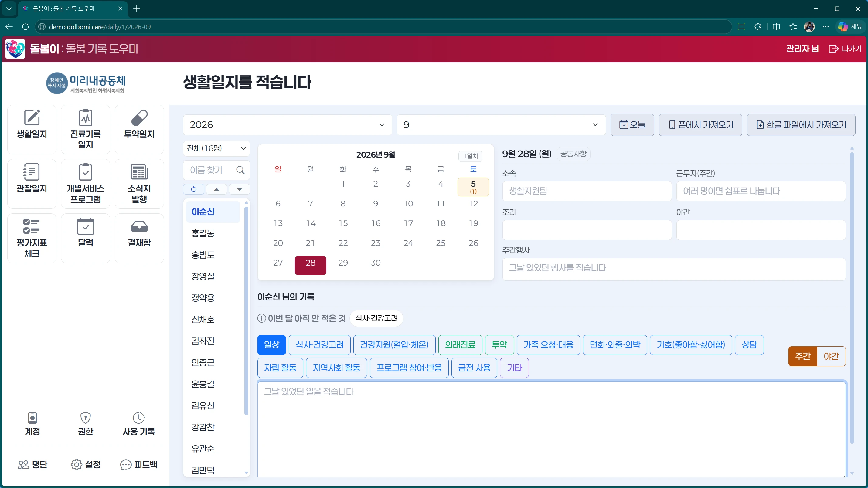Open the 결재함 inbox icon

click(139, 238)
